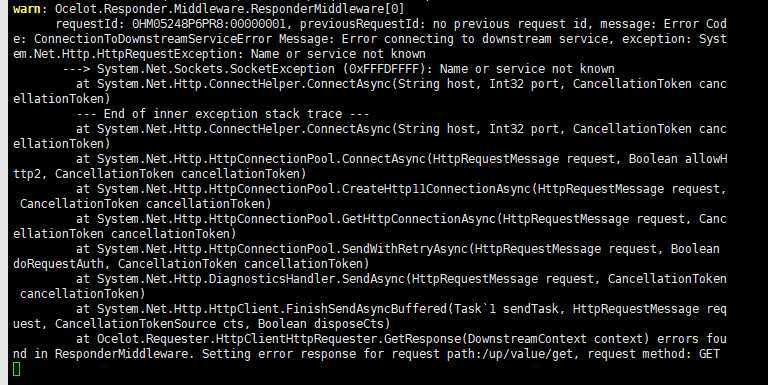Screen dimensions: 768x385
Task: Click '--- End of inner exception stack trace ---'
Action: [x=223, y=114]
